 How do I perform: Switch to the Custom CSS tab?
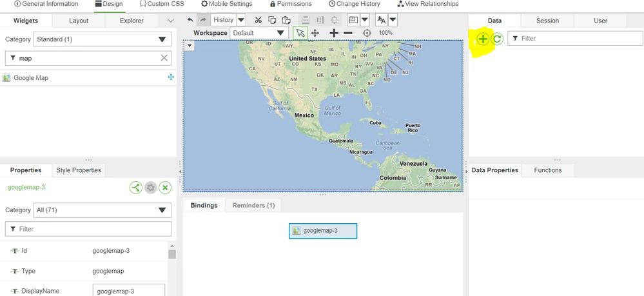tap(162, 4)
